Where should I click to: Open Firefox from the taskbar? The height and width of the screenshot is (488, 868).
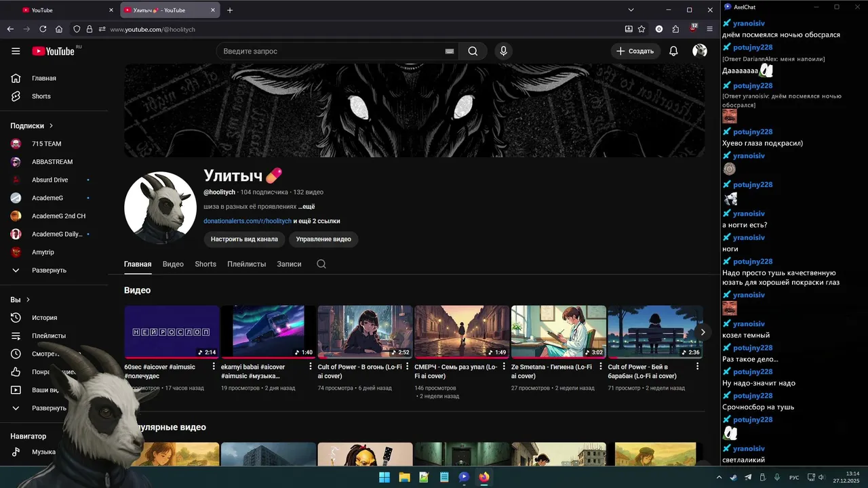click(x=484, y=477)
